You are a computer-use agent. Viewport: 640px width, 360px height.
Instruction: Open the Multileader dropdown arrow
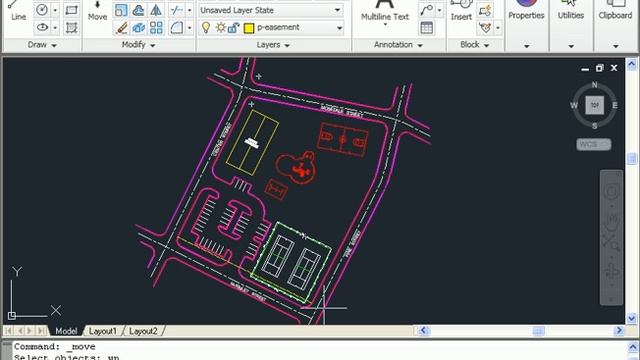[x=440, y=10]
